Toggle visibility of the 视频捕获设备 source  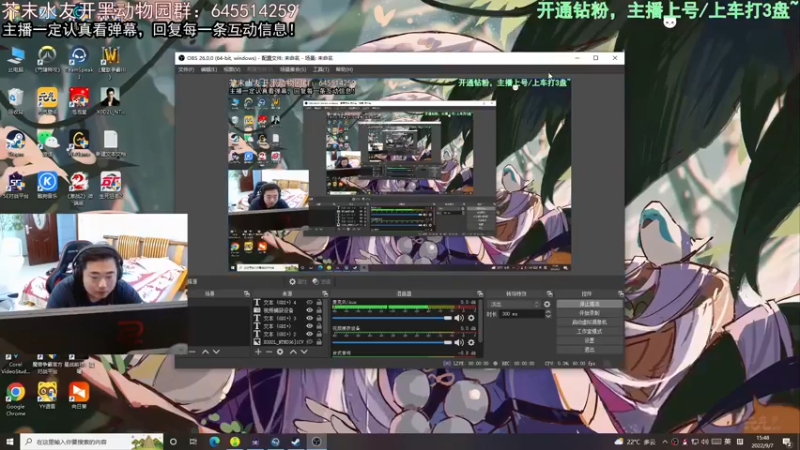coord(309,310)
